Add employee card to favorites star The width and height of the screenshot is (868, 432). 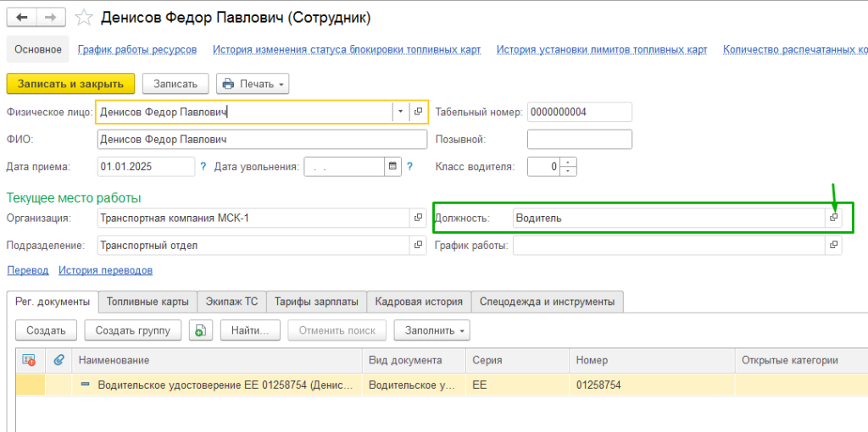(x=83, y=17)
